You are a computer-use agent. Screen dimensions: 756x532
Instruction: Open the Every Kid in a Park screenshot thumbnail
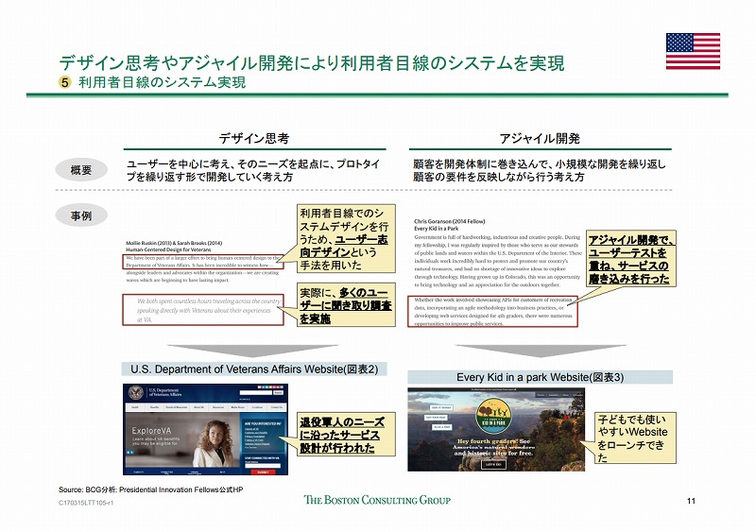click(x=496, y=430)
